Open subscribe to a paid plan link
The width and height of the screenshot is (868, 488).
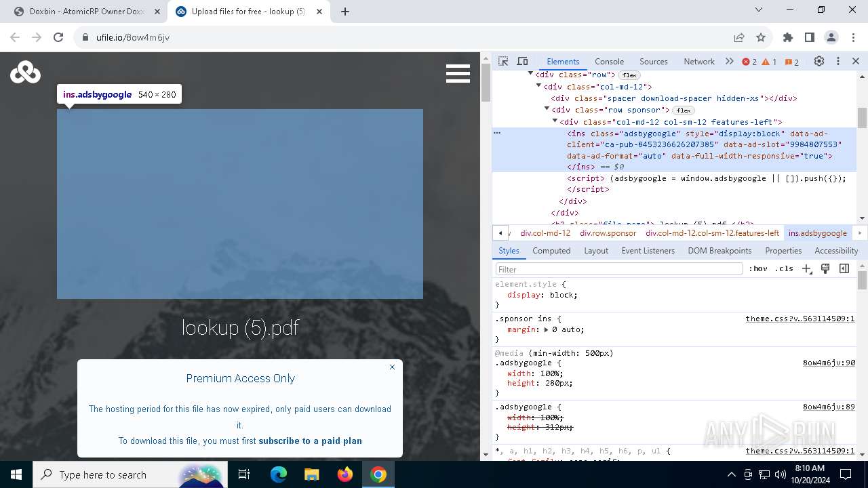[x=310, y=441]
